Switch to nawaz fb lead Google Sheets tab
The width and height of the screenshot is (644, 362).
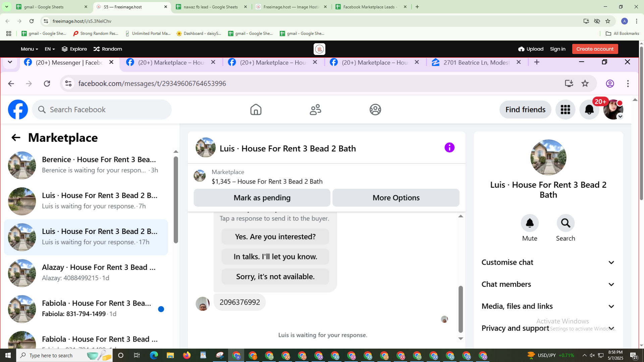pyautogui.click(x=211, y=7)
